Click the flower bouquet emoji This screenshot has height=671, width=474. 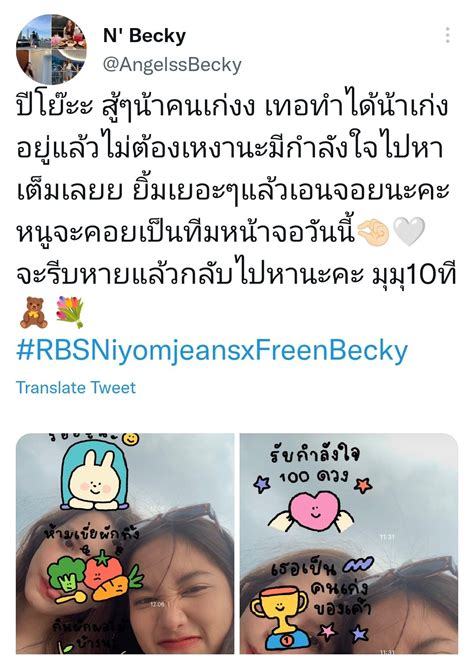coord(71,312)
